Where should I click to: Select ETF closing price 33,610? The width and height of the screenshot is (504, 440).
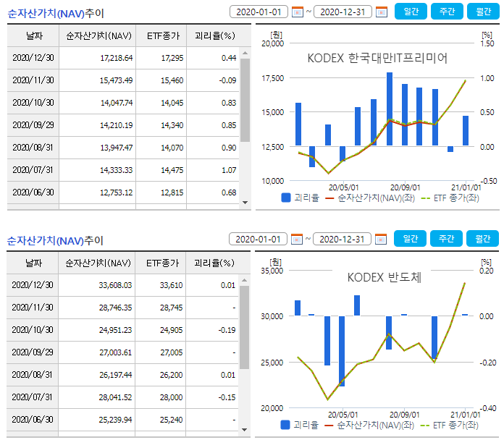(172, 285)
